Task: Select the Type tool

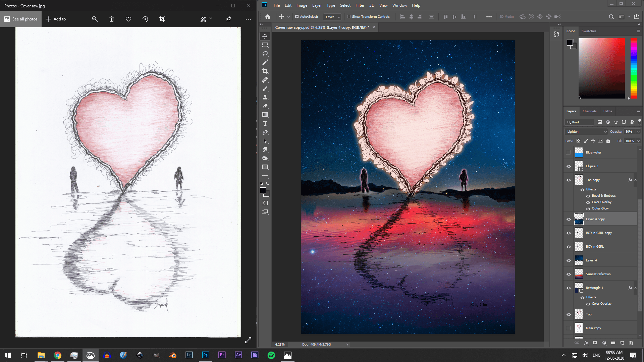Action: tap(265, 123)
